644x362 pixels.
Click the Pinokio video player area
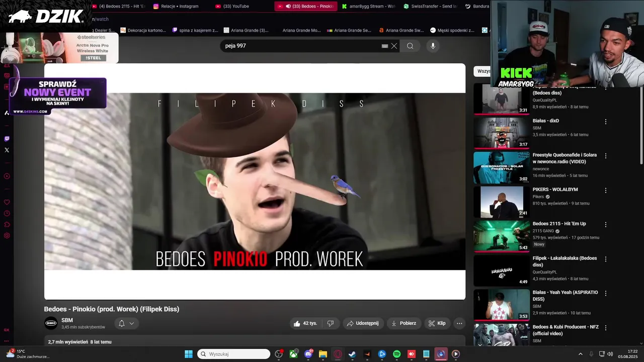tap(255, 182)
